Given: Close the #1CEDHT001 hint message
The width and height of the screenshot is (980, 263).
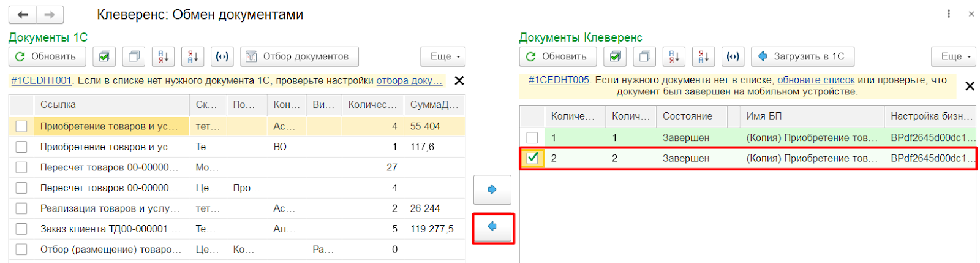Looking at the screenshot, I should coord(459,80).
